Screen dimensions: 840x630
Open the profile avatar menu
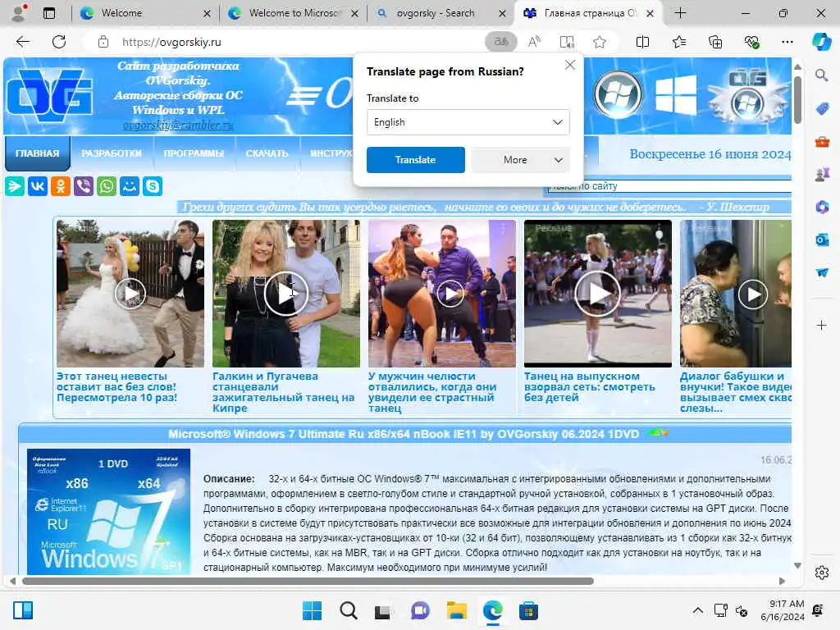click(20, 13)
